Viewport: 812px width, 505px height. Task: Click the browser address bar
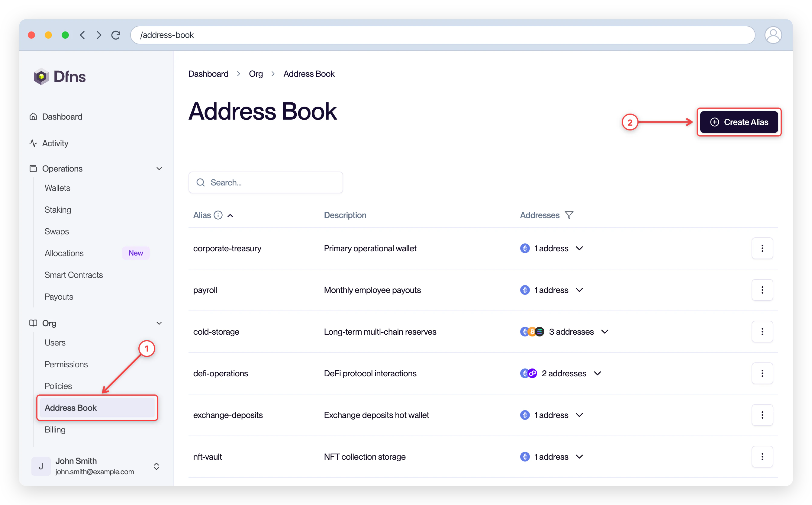443,35
